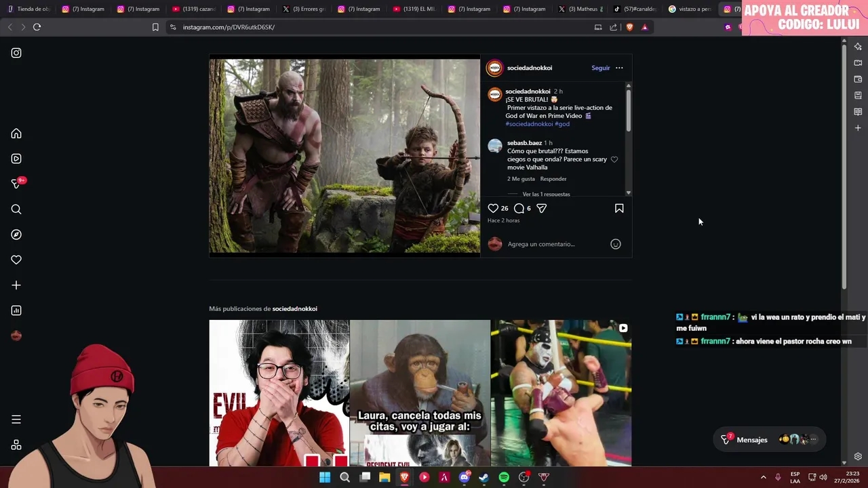Open sebasb.baez commenter profile
Screen dimensions: 868x488
[524, 143]
